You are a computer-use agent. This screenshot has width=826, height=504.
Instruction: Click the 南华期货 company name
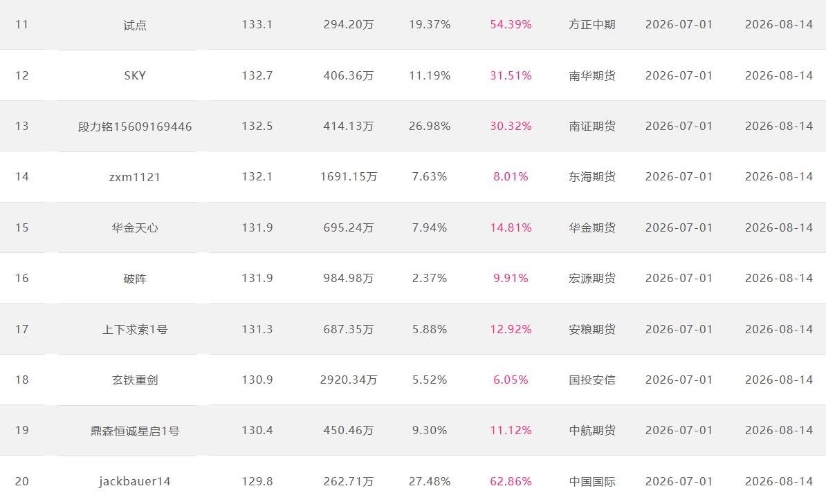tap(592, 75)
